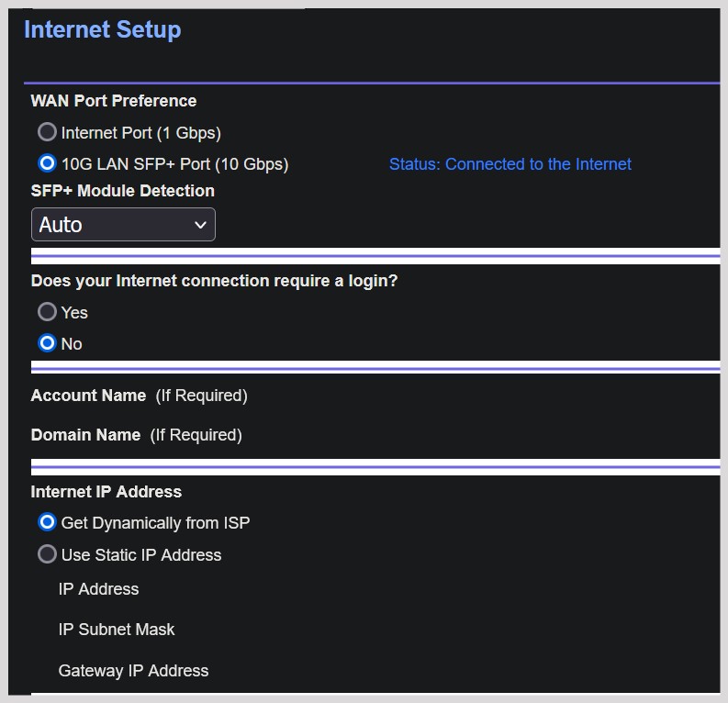This screenshot has height=703, width=728.
Task: Switch to Use Static IP Address
Action: point(47,554)
